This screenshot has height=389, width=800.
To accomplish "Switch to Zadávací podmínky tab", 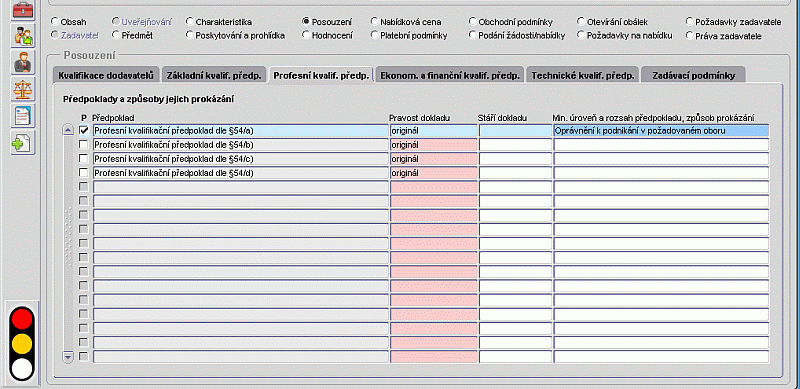I will (x=693, y=75).
